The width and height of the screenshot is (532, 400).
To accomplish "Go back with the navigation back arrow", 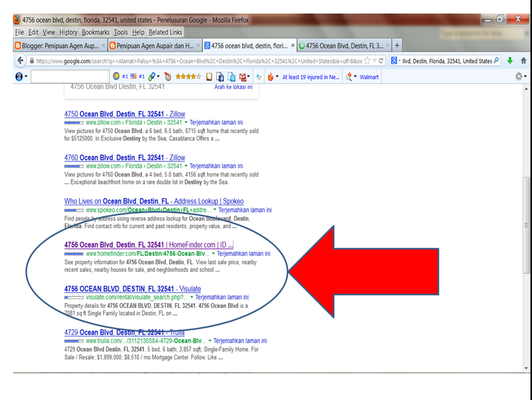I will (x=20, y=61).
